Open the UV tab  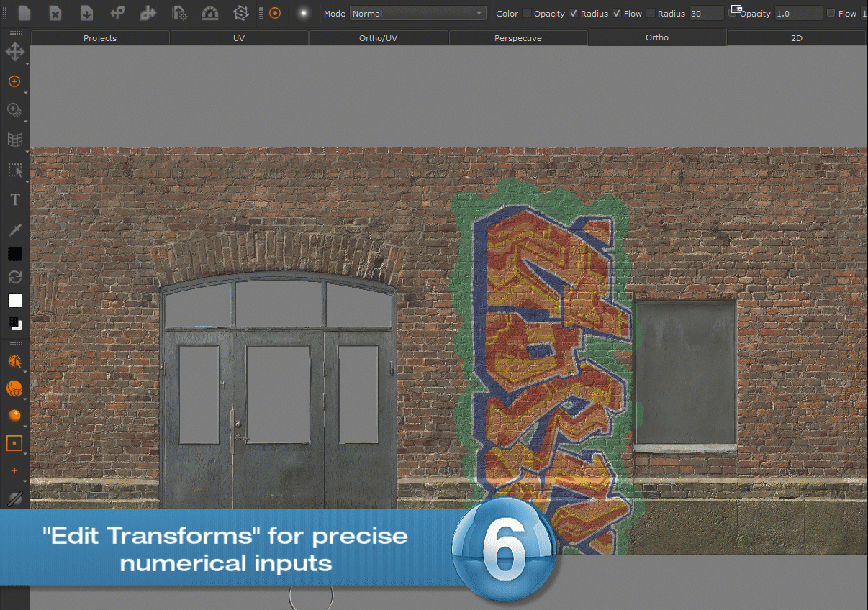pyautogui.click(x=239, y=38)
